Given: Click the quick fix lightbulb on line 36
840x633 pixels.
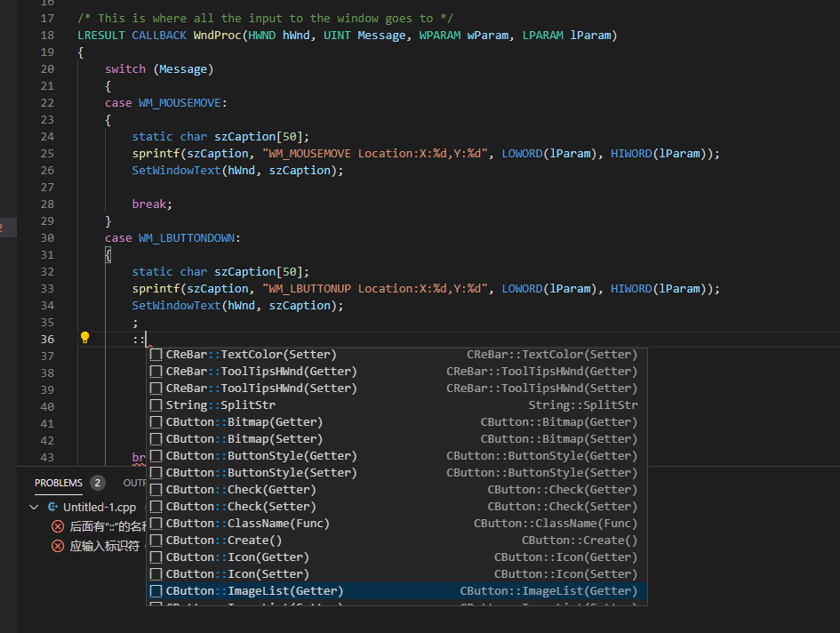Looking at the screenshot, I should point(84,338).
